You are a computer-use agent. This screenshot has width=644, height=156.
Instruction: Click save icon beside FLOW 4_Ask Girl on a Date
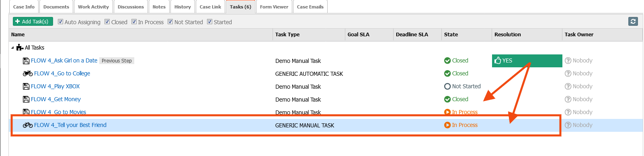pyautogui.click(x=26, y=61)
